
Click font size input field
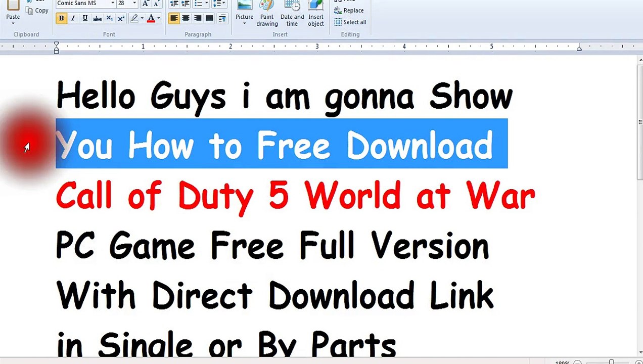(x=123, y=4)
